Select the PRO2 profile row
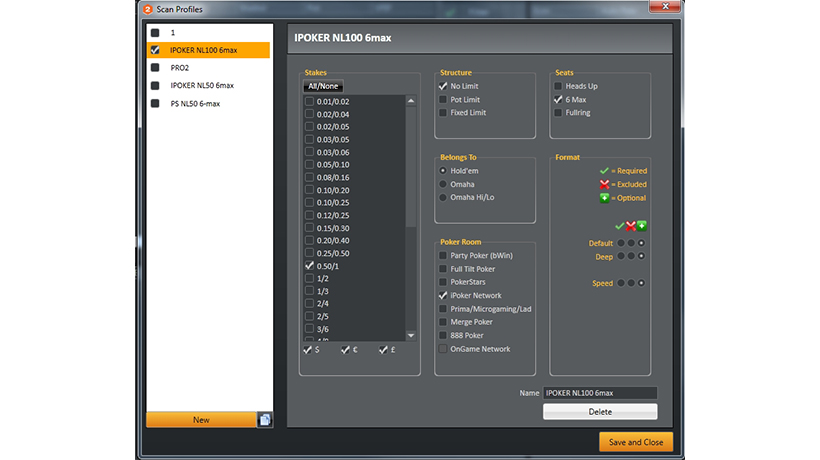820x460 pixels. [208, 68]
